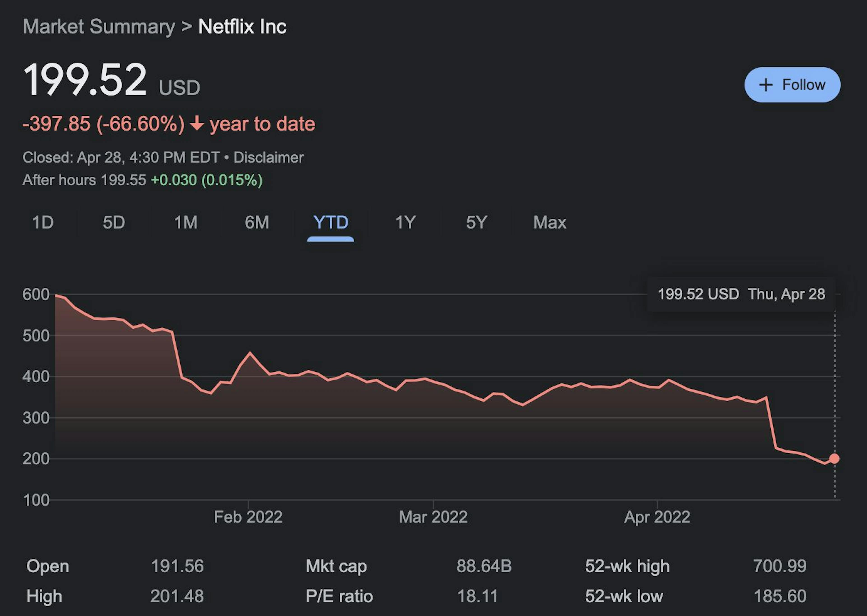This screenshot has height=616, width=867.
Task: Click the red down arrow icon
Action: click(x=197, y=124)
